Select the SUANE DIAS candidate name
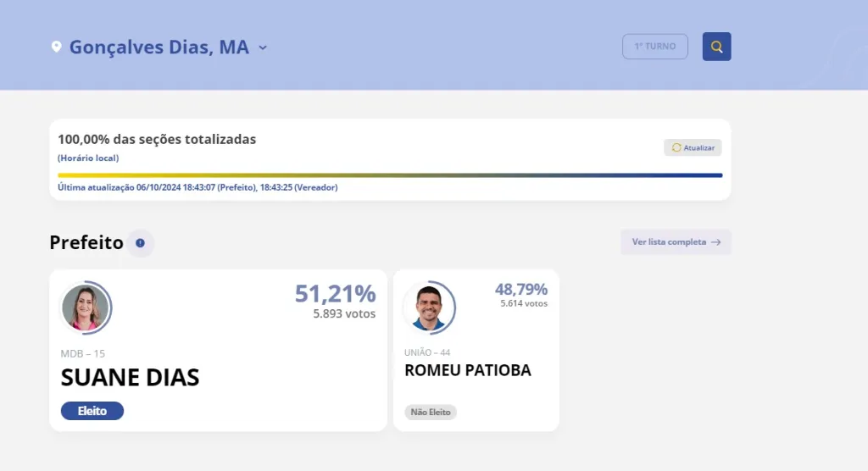The height and width of the screenshot is (471, 868). click(130, 378)
